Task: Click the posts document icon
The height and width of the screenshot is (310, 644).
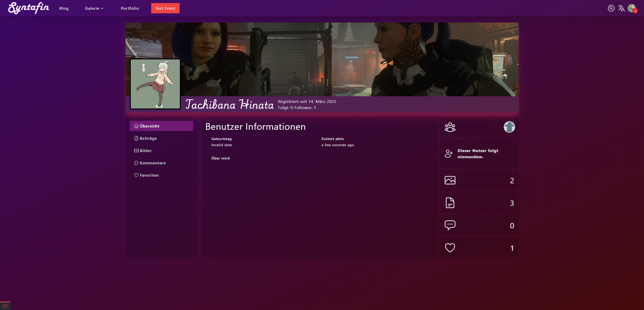Action: [450, 203]
